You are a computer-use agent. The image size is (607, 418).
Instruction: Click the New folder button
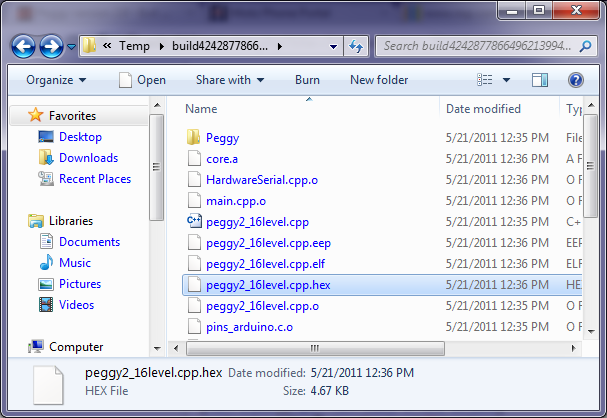pos(379,80)
